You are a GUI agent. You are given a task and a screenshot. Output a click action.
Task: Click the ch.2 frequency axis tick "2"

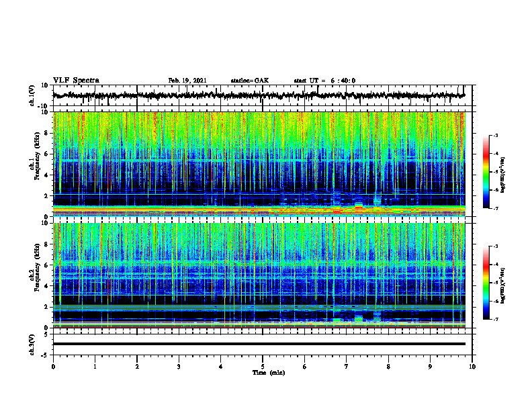tap(46, 307)
